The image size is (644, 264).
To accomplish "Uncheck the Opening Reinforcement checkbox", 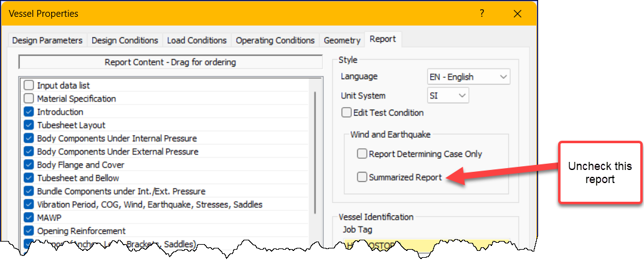I will point(29,230).
